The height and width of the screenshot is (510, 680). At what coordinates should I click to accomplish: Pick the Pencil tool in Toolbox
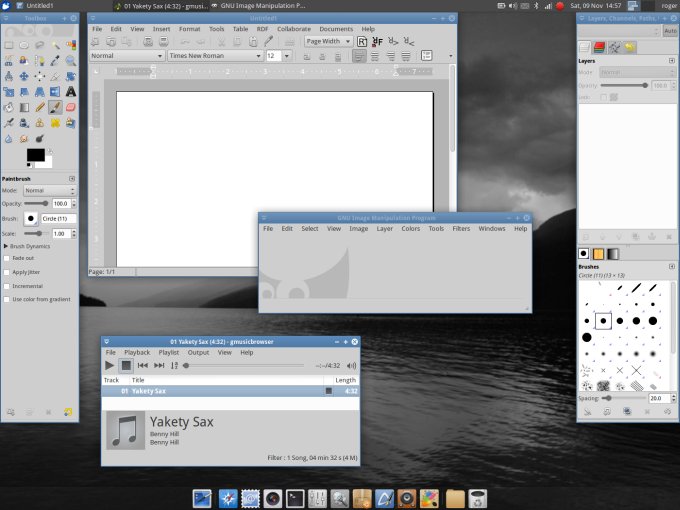40,107
